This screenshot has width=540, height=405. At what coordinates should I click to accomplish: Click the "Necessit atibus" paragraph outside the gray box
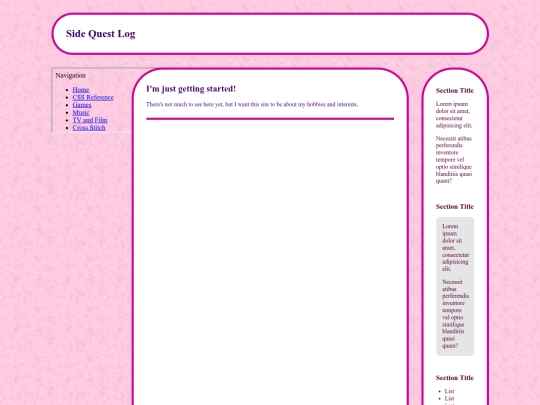[x=454, y=160]
